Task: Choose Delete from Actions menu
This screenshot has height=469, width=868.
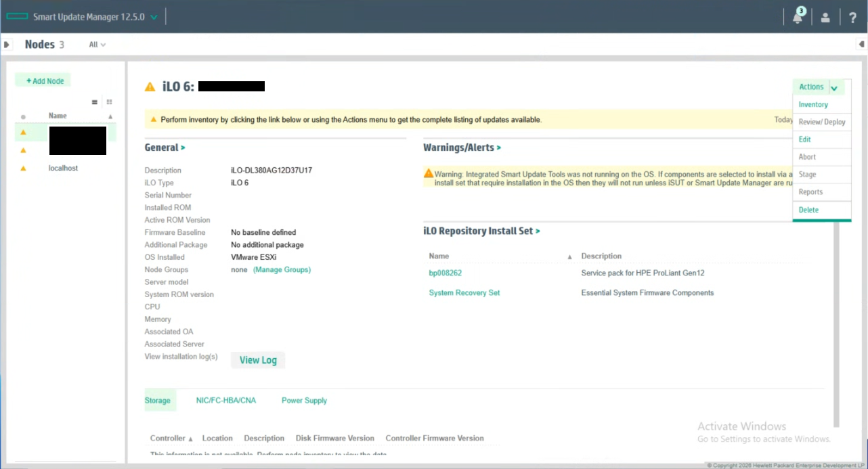Action: click(808, 210)
